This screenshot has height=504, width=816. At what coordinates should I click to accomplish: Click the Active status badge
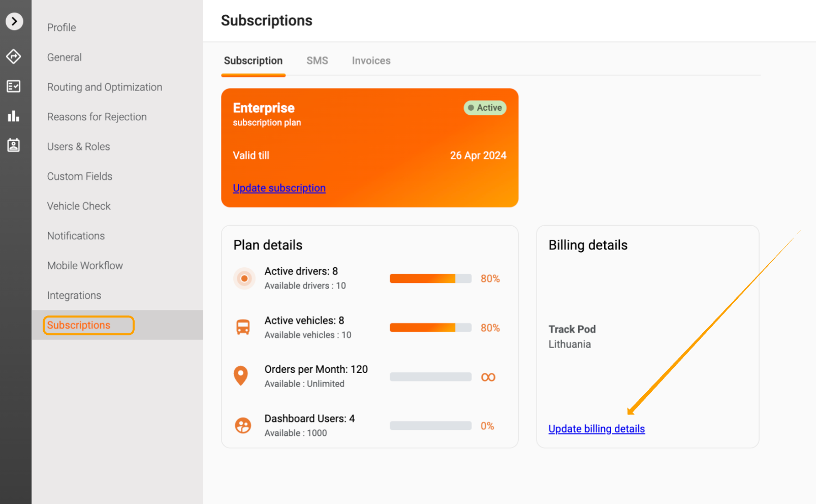click(x=485, y=108)
